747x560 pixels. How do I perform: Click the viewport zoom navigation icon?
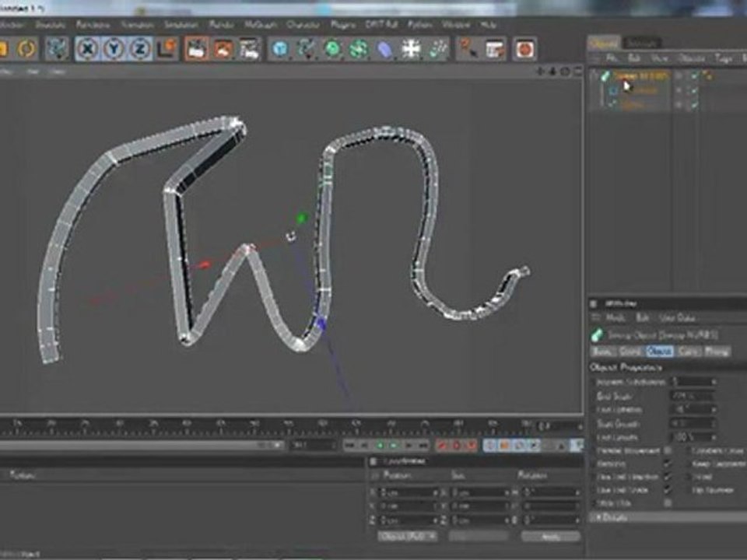pos(552,72)
